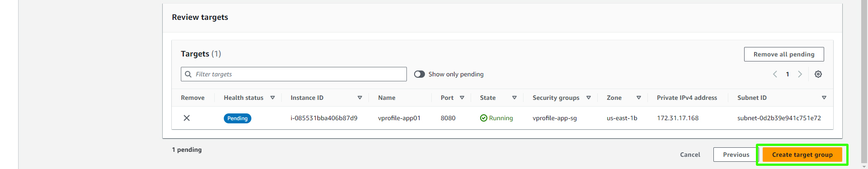Sort by Port column arrow

tap(462, 98)
